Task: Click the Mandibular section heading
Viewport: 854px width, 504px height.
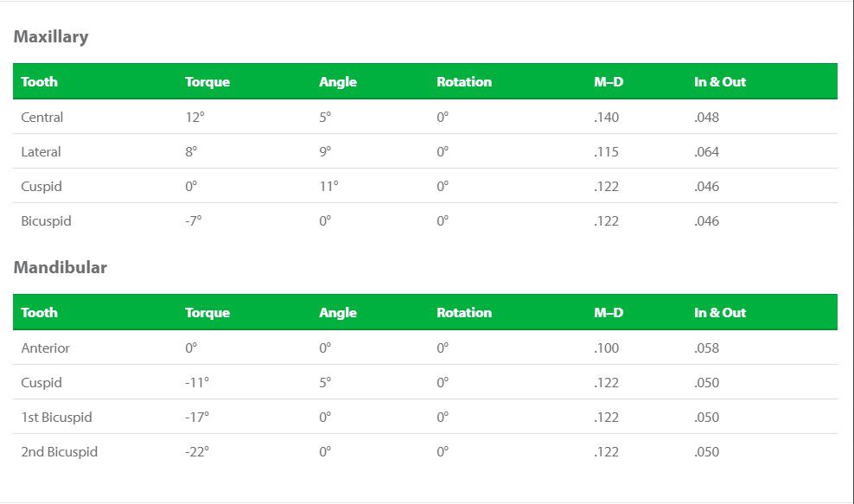Action: tap(60, 267)
